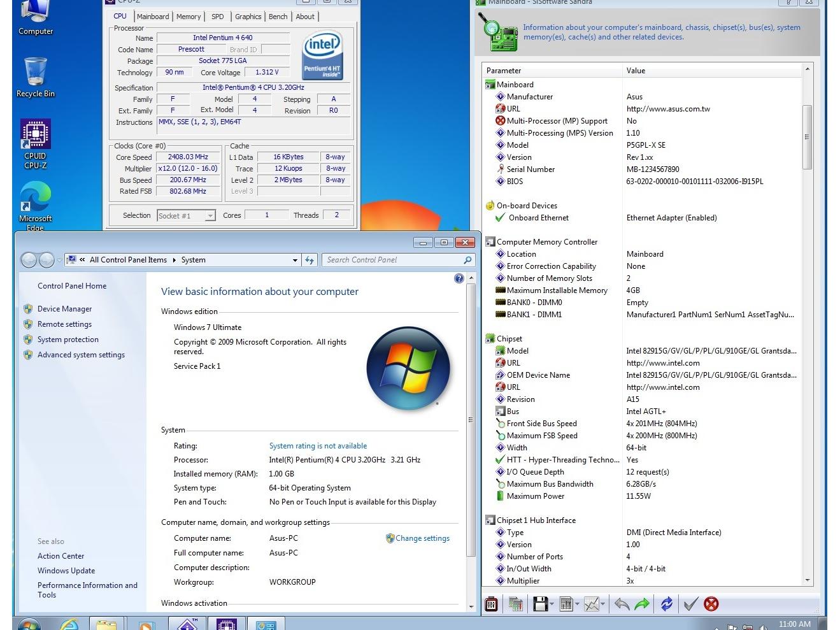Click the Sandra list vertical scrollbar thumb
The height and width of the screenshot is (630, 840).
807,136
